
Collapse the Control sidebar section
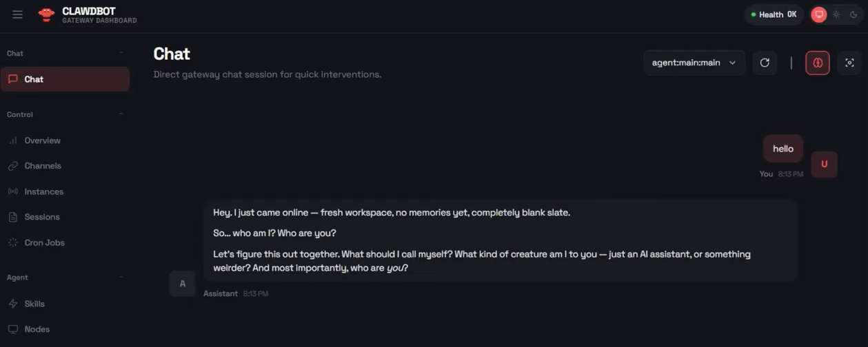point(121,114)
